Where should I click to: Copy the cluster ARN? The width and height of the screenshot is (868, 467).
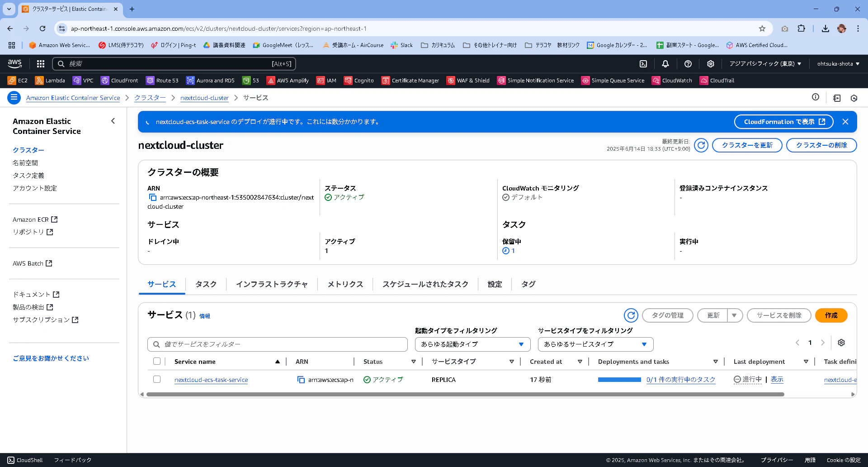[x=153, y=197]
